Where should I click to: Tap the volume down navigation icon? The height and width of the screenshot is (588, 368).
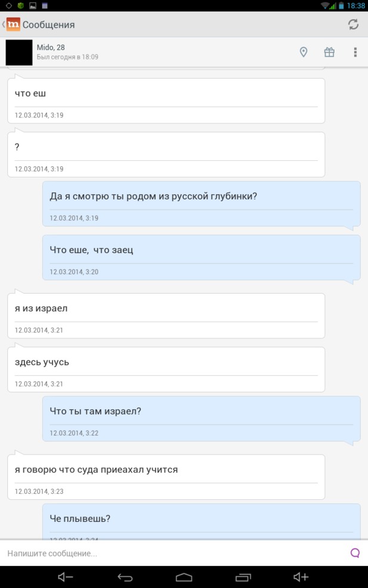66,577
